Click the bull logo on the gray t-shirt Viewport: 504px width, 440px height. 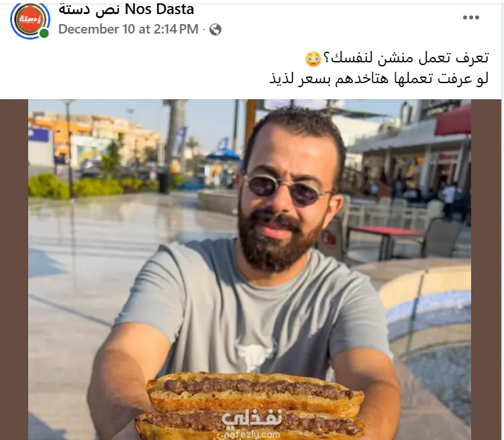tap(254, 355)
